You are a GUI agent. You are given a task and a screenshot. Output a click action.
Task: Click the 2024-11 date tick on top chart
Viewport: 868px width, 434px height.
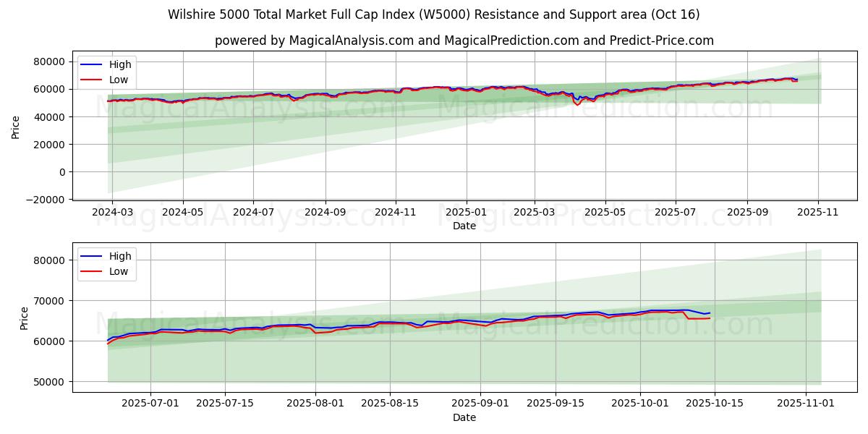tap(395, 213)
